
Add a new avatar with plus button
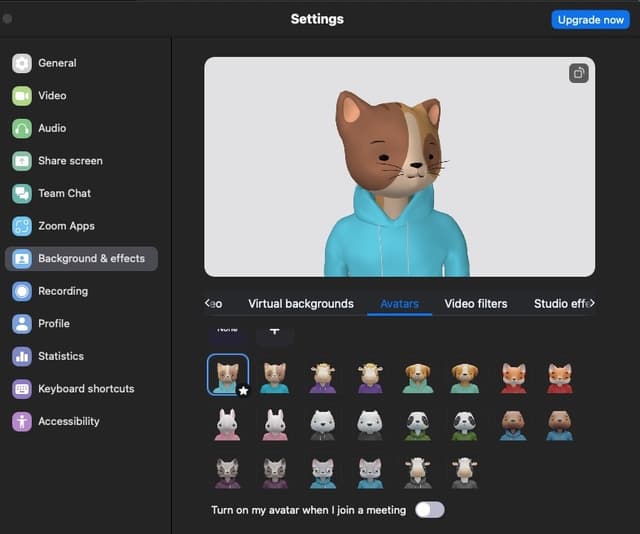[x=275, y=330]
